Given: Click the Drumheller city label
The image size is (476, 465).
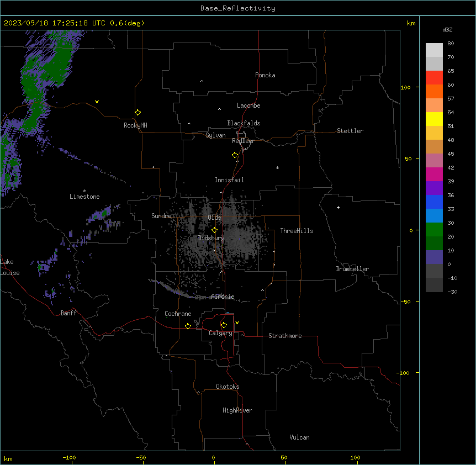Looking at the screenshot, I should click(352, 269).
